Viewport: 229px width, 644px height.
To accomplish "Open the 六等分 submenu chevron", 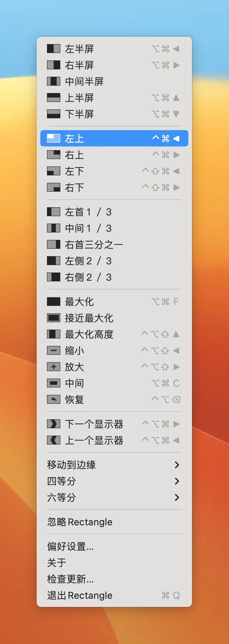I will tap(177, 497).
